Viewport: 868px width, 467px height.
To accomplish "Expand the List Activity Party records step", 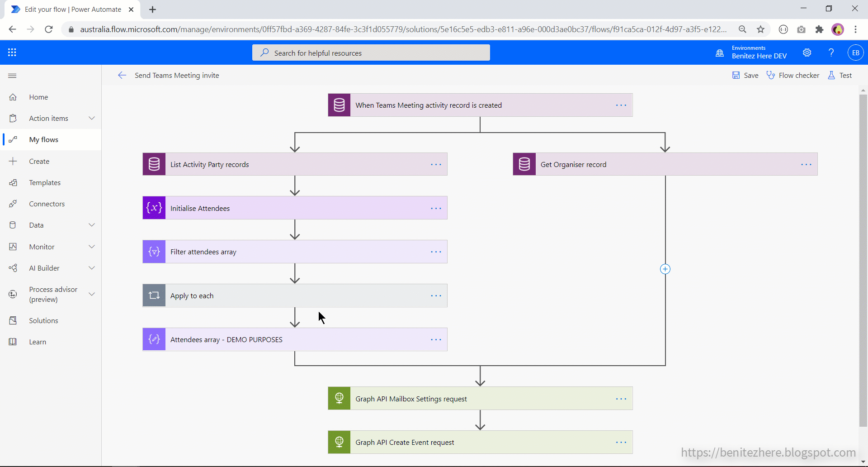I will point(295,164).
